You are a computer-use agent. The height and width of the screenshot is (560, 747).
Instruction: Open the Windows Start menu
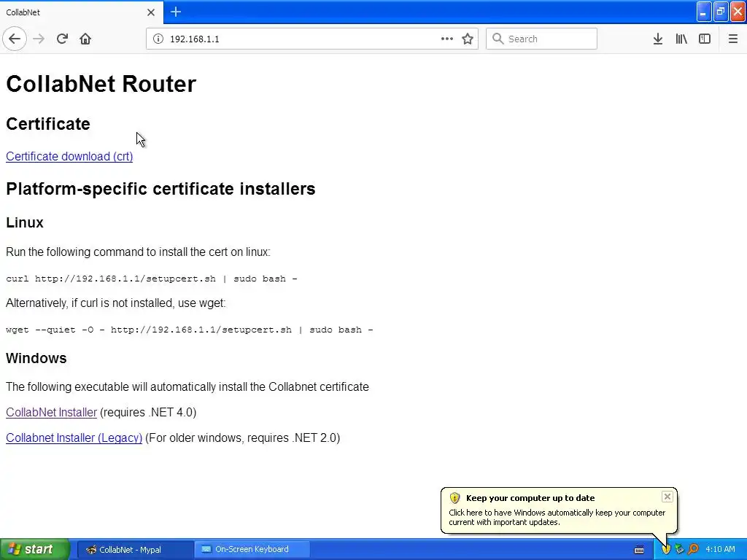pyautogui.click(x=35, y=549)
